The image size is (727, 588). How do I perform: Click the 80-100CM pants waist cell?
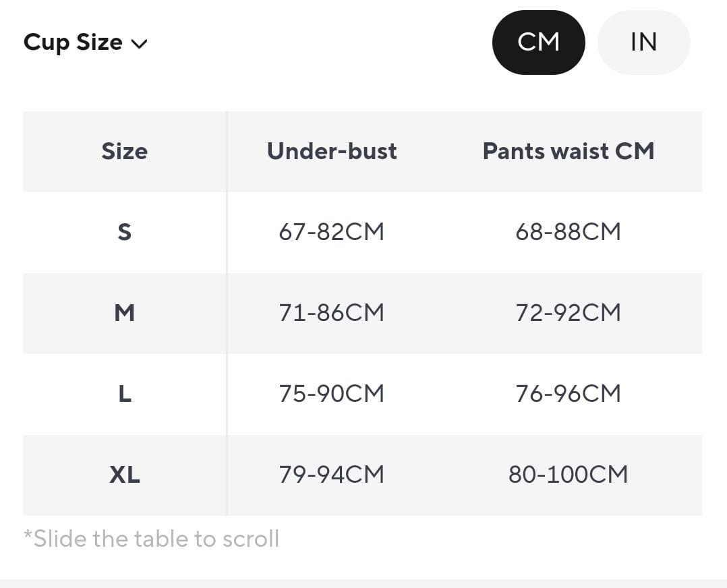[x=569, y=475]
